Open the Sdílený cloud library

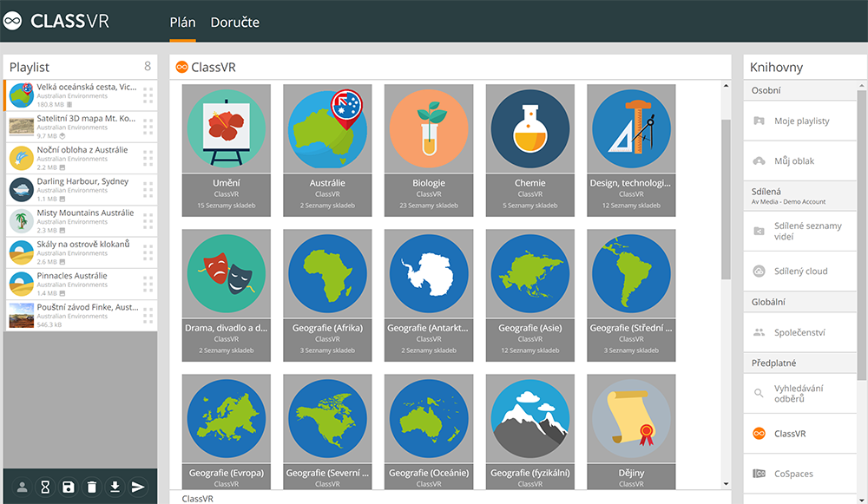pyautogui.click(x=800, y=272)
